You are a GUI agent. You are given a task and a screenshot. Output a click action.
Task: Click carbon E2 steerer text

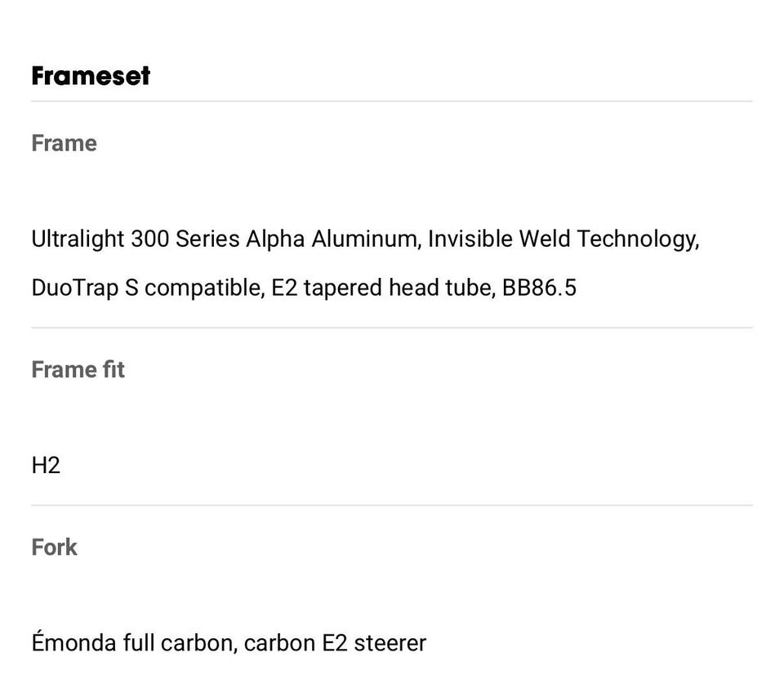335,643
